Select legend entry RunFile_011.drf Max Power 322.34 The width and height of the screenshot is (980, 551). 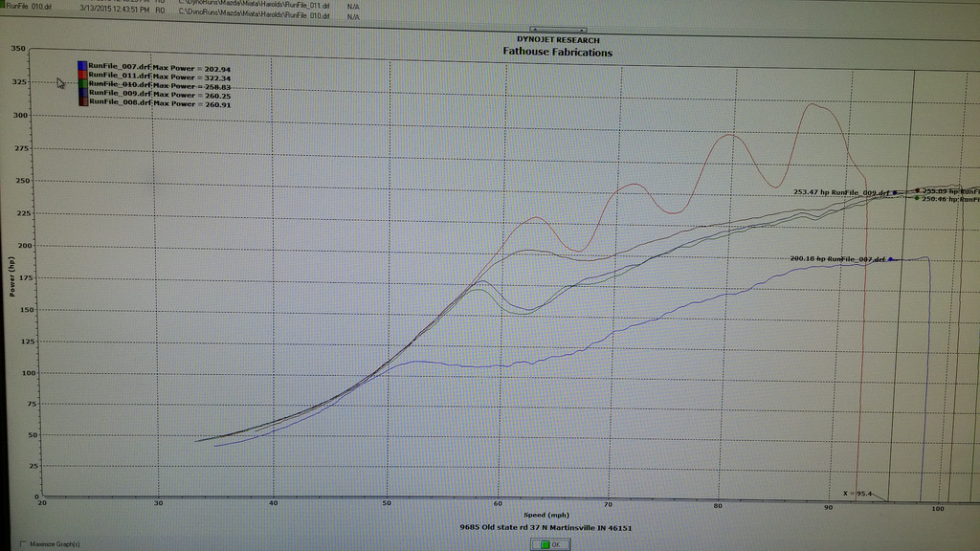(159, 77)
